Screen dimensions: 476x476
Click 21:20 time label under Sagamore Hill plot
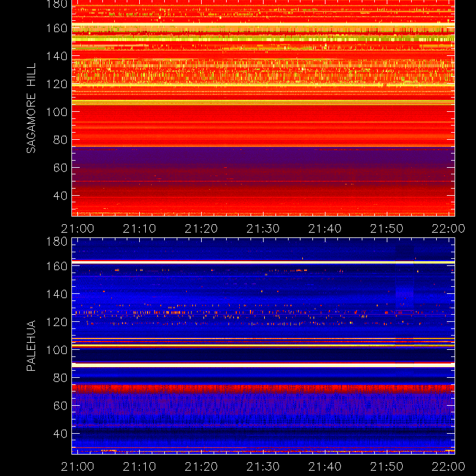201,228
